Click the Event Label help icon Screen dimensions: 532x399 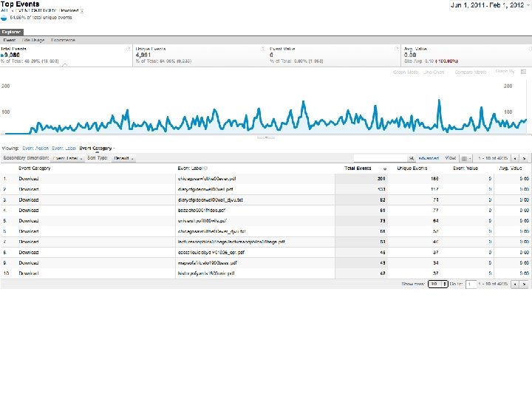click(x=205, y=168)
